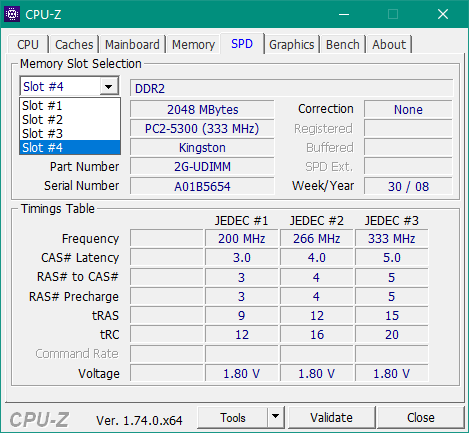This screenshot has height=433, width=469.
Task: Click the JEDEC #1 tRC value 12
Action: point(242,334)
